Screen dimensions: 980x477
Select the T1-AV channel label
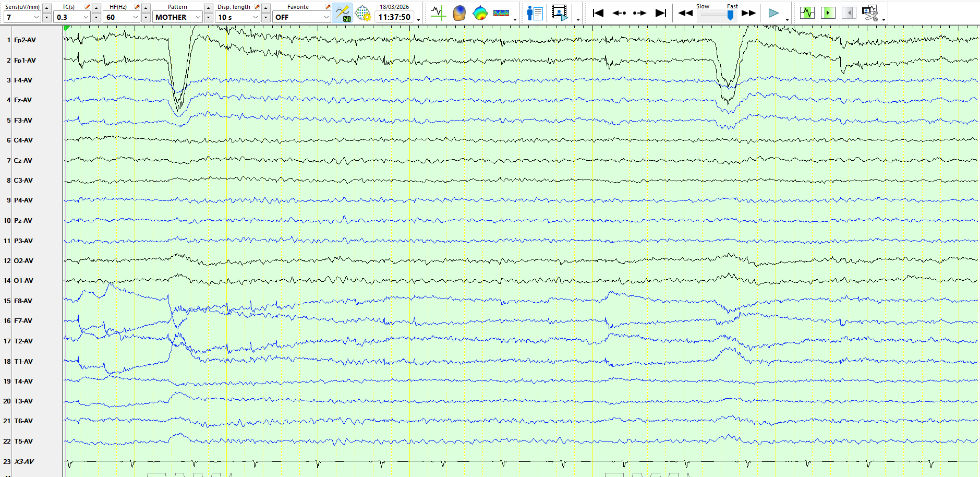pyautogui.click(x=23, y=362)
